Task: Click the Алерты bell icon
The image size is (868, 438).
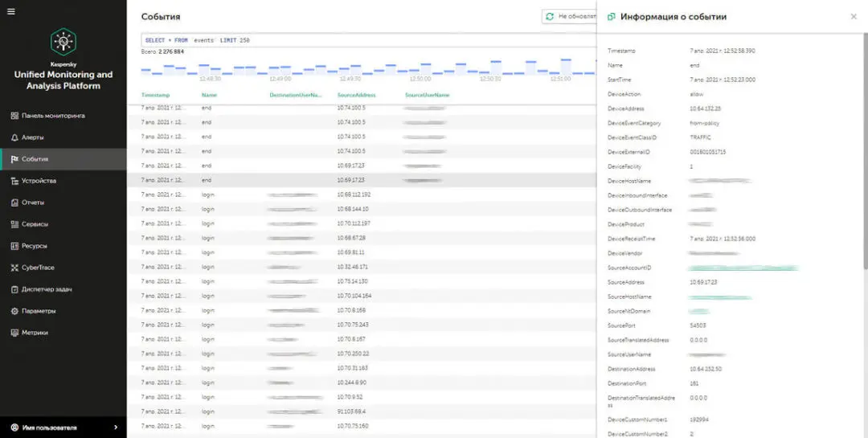Action: [x=15, y=137]
